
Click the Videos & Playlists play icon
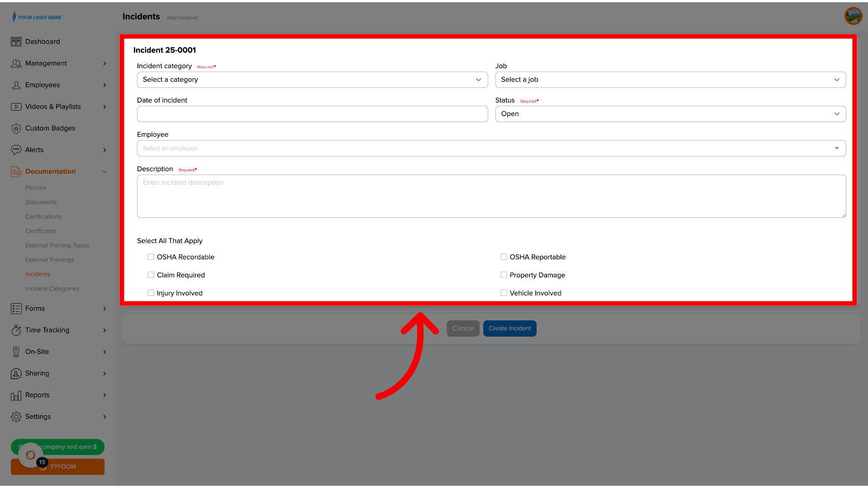(x=16, y=107)
